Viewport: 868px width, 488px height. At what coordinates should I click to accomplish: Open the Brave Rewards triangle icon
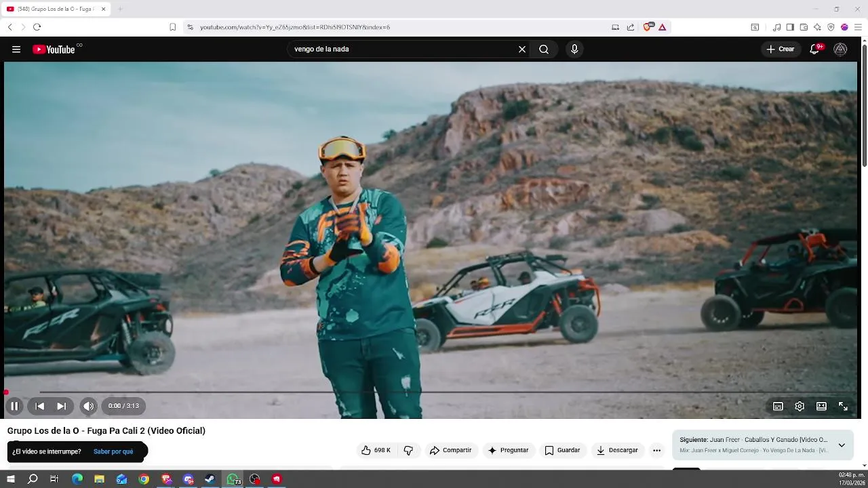pos(663,27)
